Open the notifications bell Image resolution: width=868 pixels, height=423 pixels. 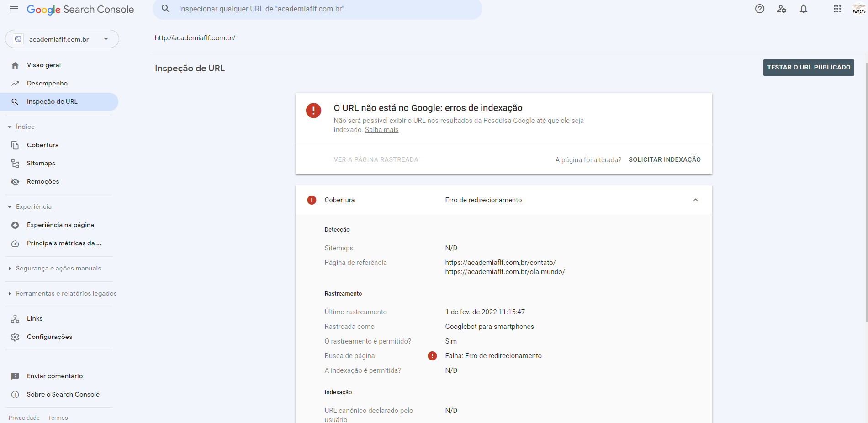point(804,9)
